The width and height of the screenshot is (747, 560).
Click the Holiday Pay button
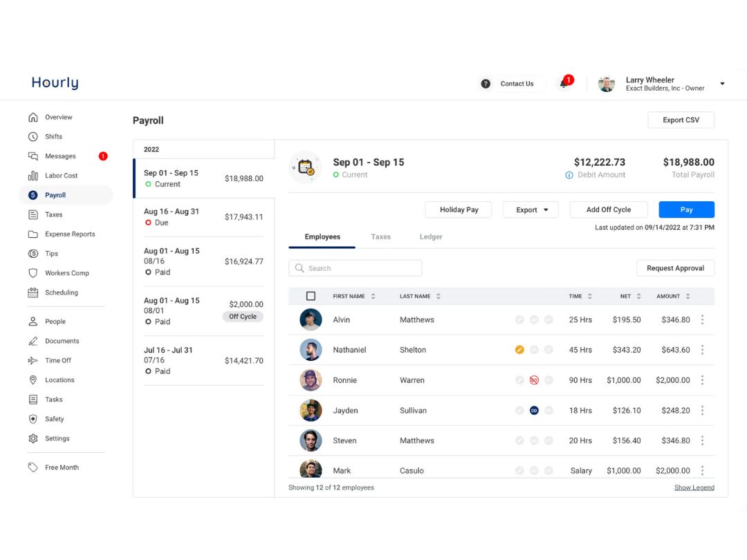click(x=459, y=209)
